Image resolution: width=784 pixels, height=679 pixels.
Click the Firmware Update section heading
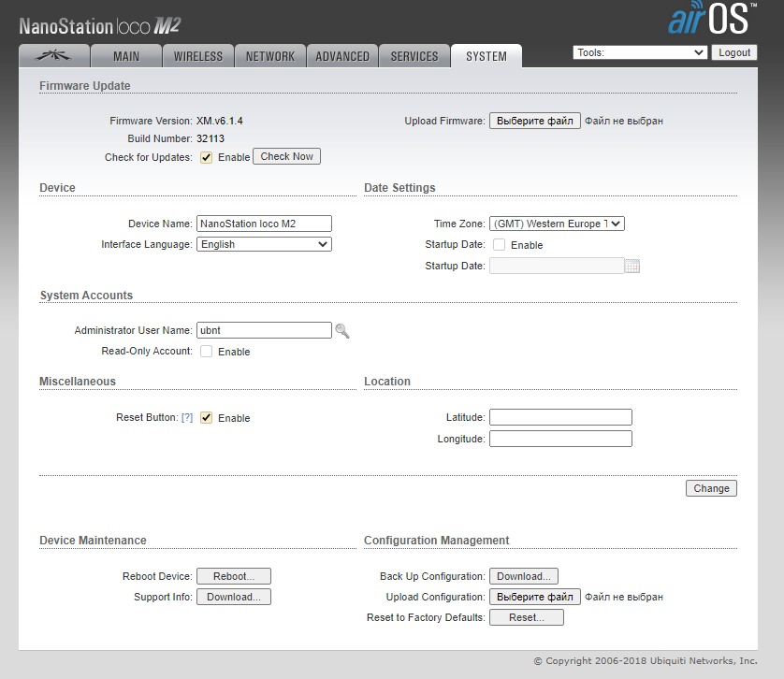(85, 85)
